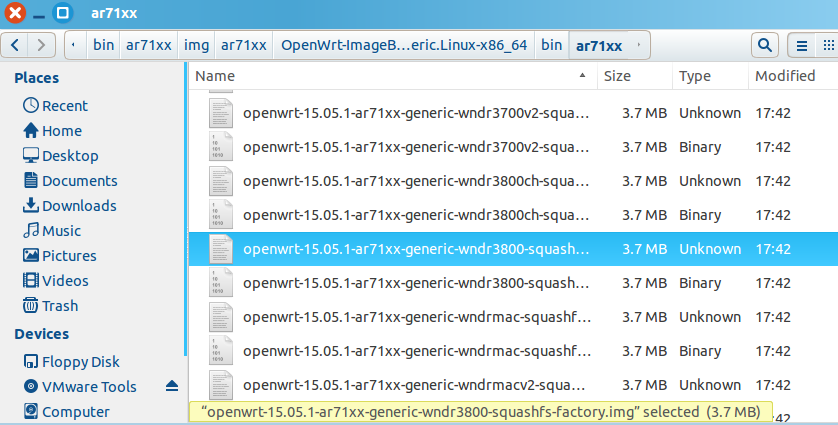Click 'Unknown' type cell in wndr3800ch row

[x=710, y=181]
